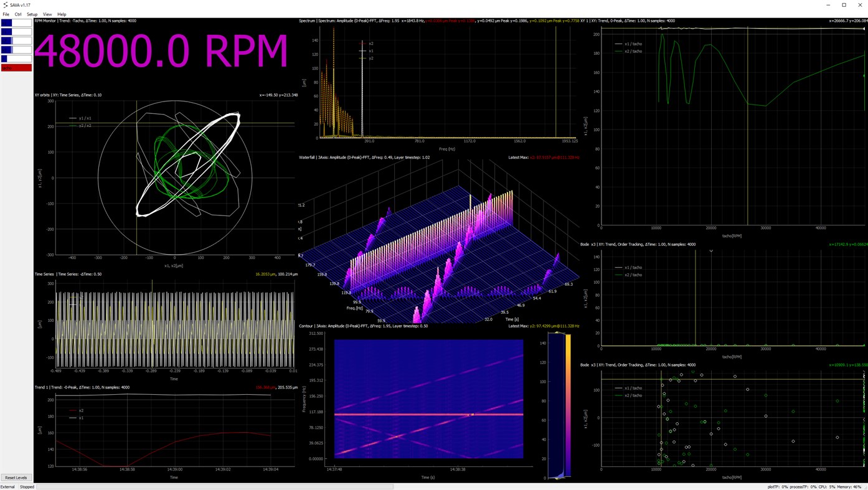Click the External status bar label
Image resolution: width=868 pixels, height=490 pixels.
point(7,487)
